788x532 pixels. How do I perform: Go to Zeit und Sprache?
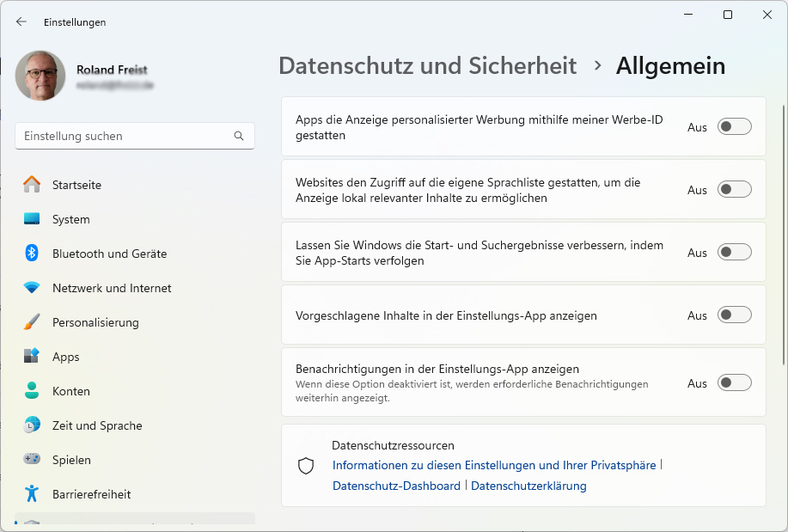[97, 425]
